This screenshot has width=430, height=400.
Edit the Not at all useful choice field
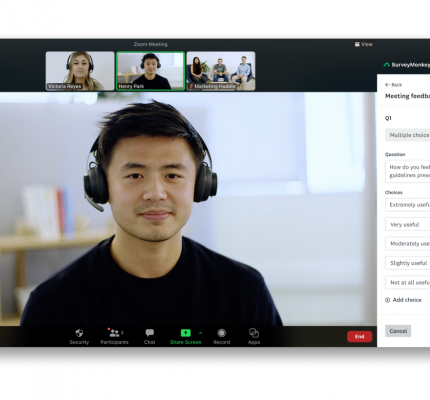click(x=407, y=282)
